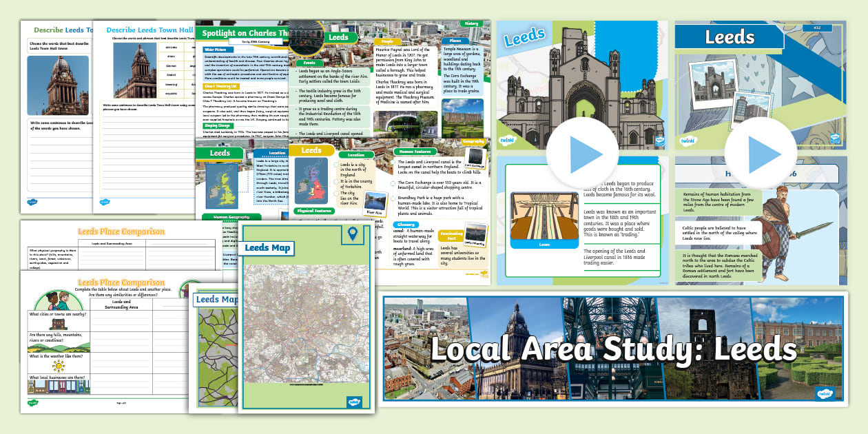Click the location pin icon on the Leeds Map cover

pyautogui.click(x=353, y=233)
